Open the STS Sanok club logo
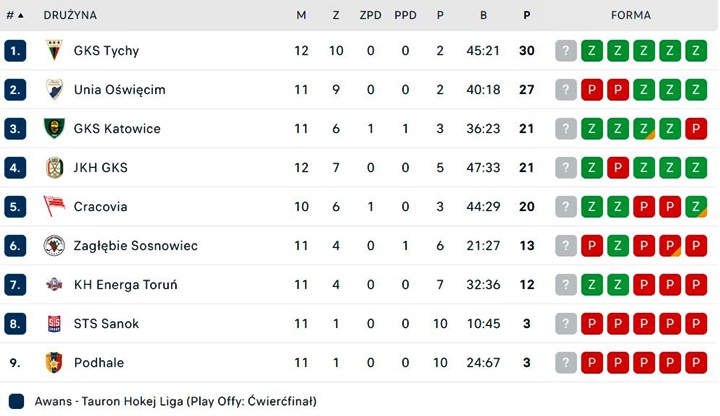Image resolution: width=720 pixels, height=416 pixels. (54, 324)
